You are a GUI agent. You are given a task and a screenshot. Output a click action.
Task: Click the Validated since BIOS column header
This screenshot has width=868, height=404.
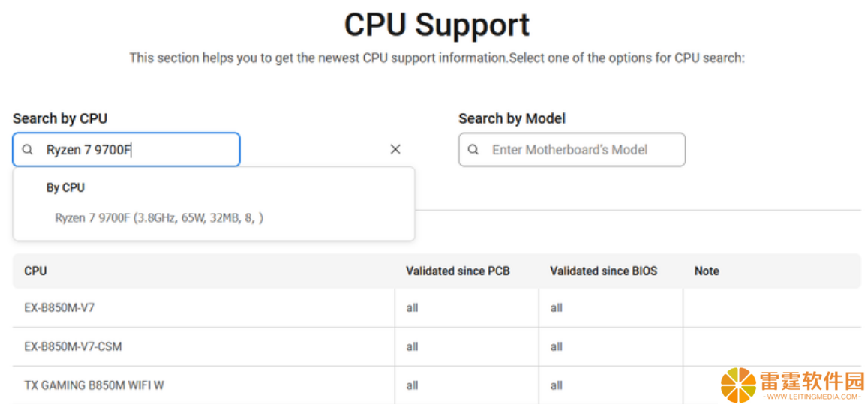(x=603, y=271)
